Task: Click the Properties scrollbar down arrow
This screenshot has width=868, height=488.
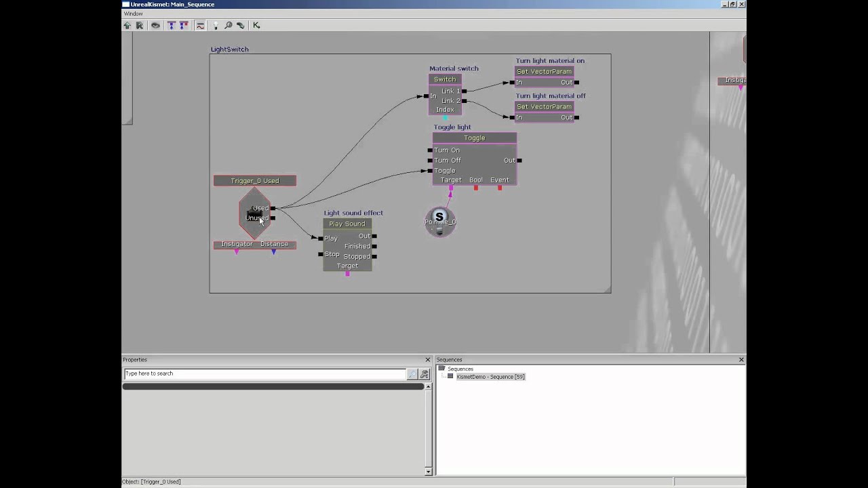Action: pyautogui.click(x=428, y=471)
